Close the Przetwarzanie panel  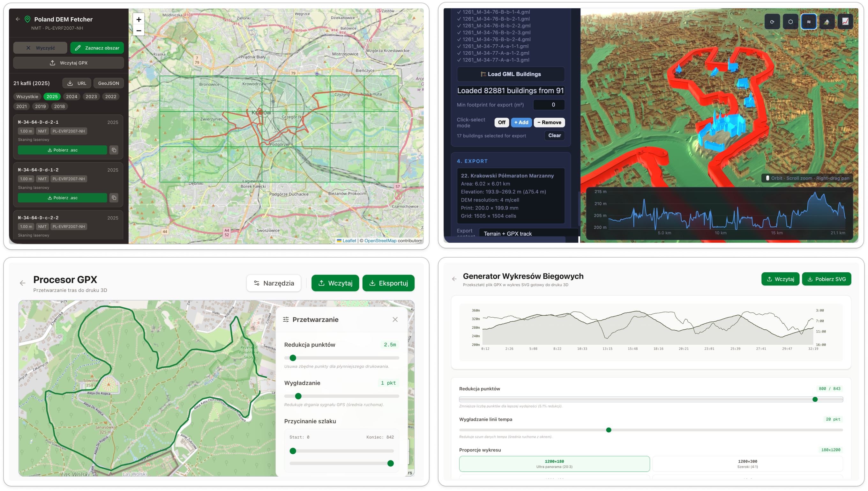coord(395,319)
